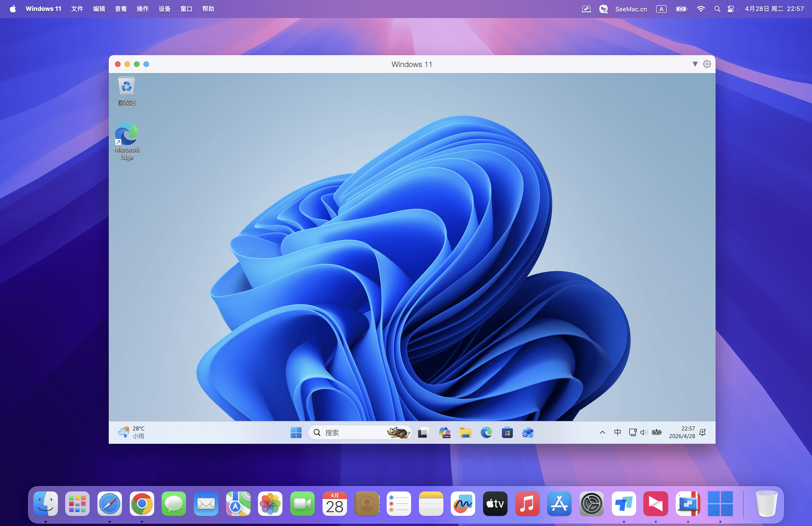Open Microsoft Edge from the taskbar
Image resolution: width=812 pixels, height=526 pixels.
486,432
